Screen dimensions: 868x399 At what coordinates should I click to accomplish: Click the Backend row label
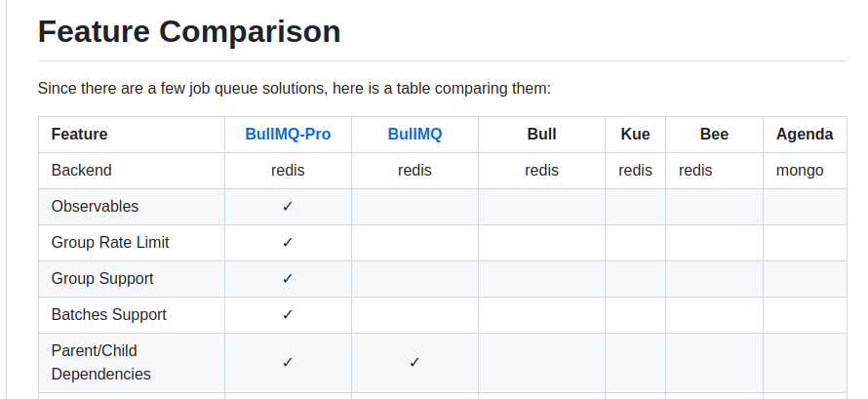pyautogui.click(x=82, y=171)
